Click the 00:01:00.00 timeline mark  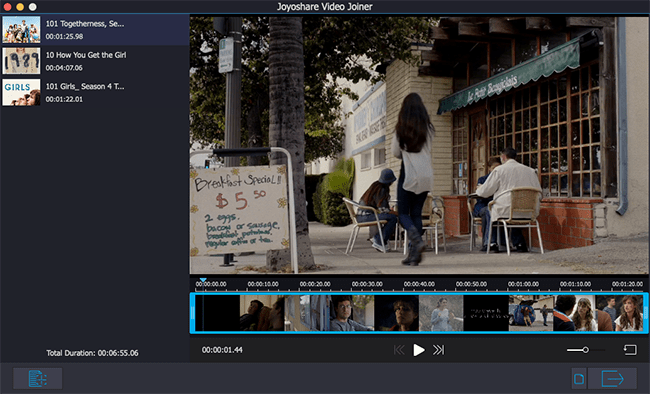tap(523, 284)
